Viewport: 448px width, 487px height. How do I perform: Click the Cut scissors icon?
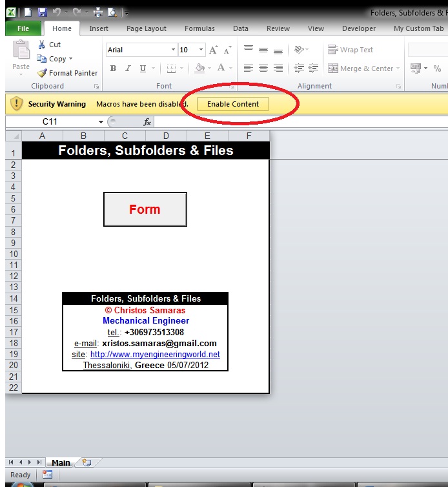pos(41,45)
